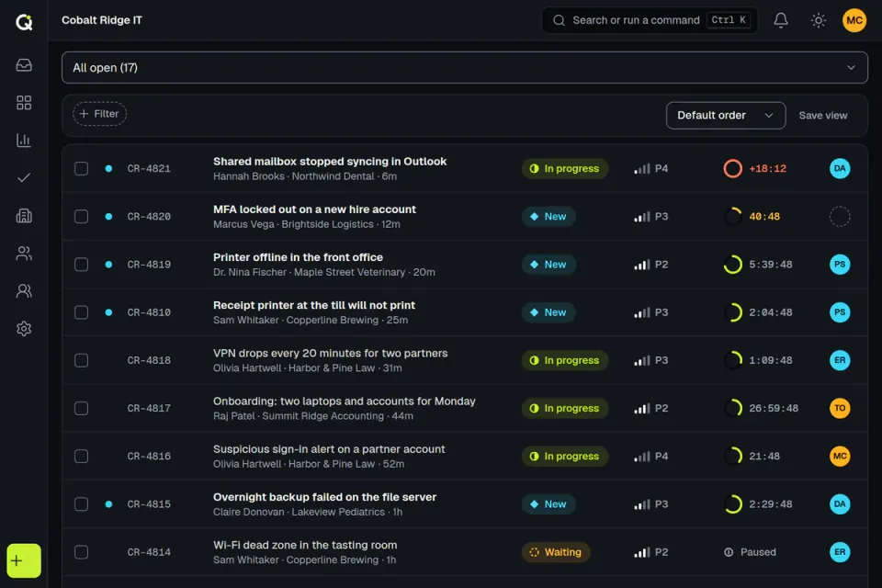Open the checkmark tasks icon in sidebar
882x588 pixels.
24,178
